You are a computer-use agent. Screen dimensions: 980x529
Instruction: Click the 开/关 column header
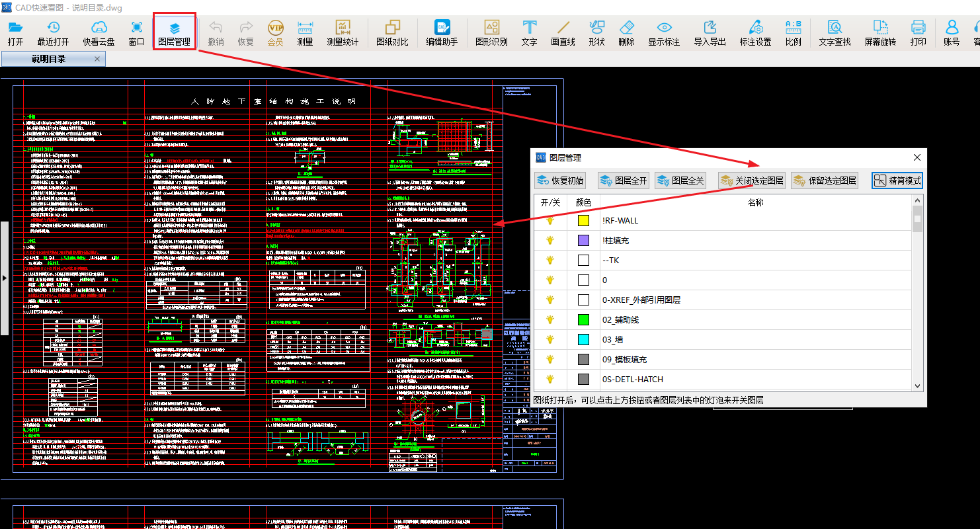[x=550, y=203]
